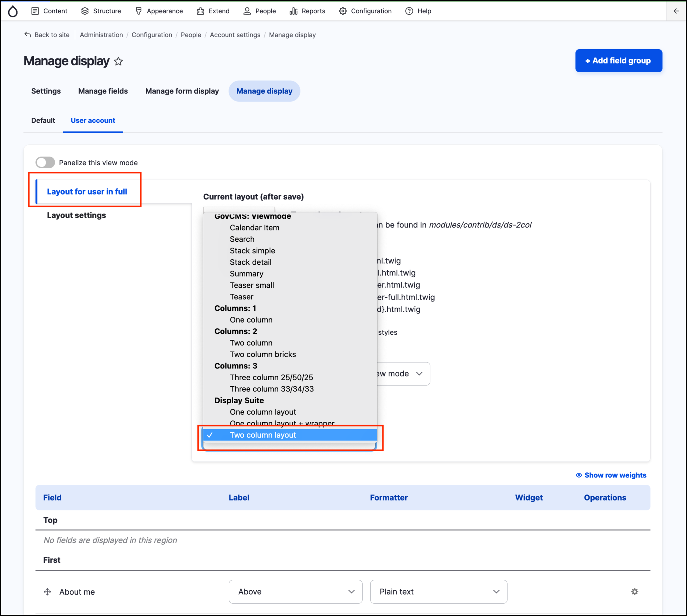
Task: Select Layout settings in the sidebar
Action: (x=76, y=215)
